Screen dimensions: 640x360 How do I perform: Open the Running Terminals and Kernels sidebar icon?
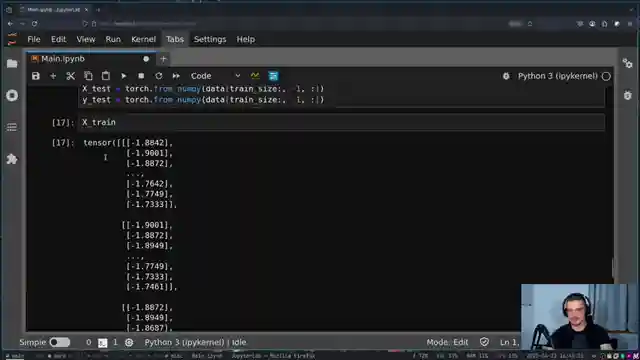(x=12, y=96)
